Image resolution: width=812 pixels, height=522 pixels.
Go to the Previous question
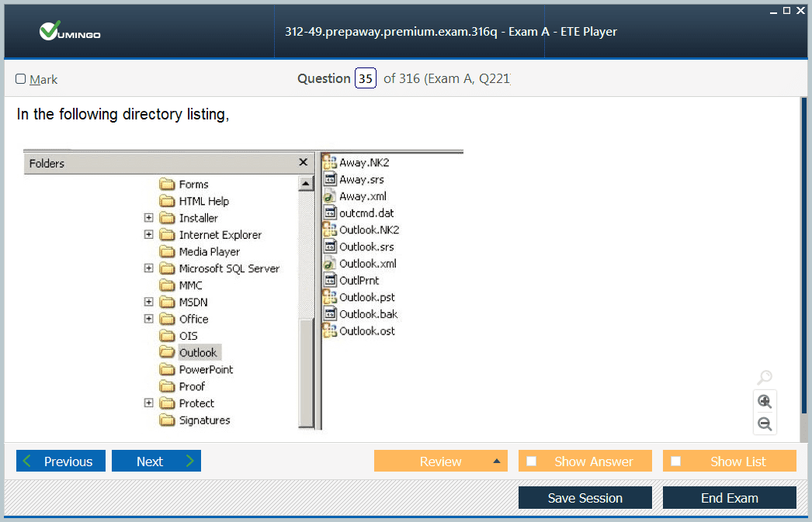pyautogui.click(x=61, y=461)
